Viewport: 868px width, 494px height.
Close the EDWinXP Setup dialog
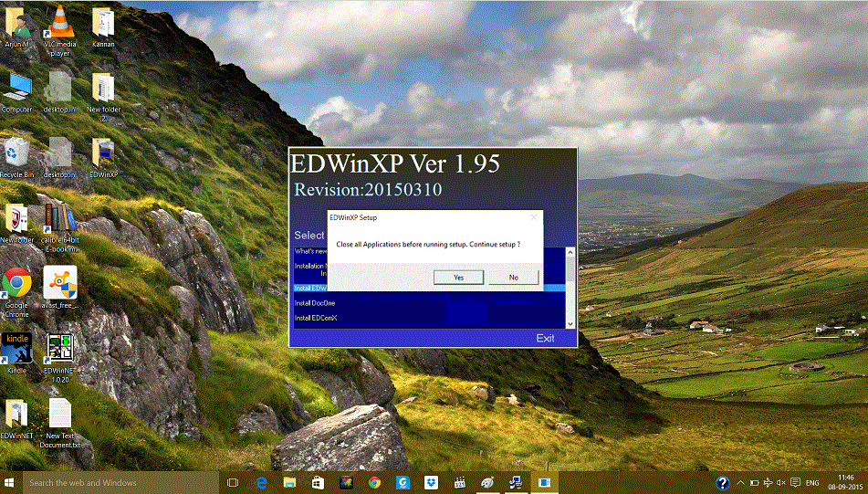[534, 217]
